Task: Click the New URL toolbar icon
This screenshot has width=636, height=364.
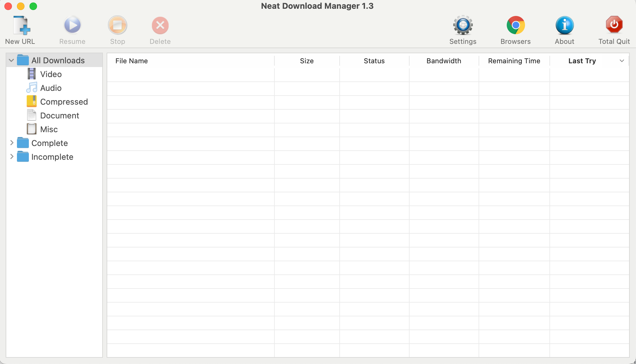Action: pos(21,26)
